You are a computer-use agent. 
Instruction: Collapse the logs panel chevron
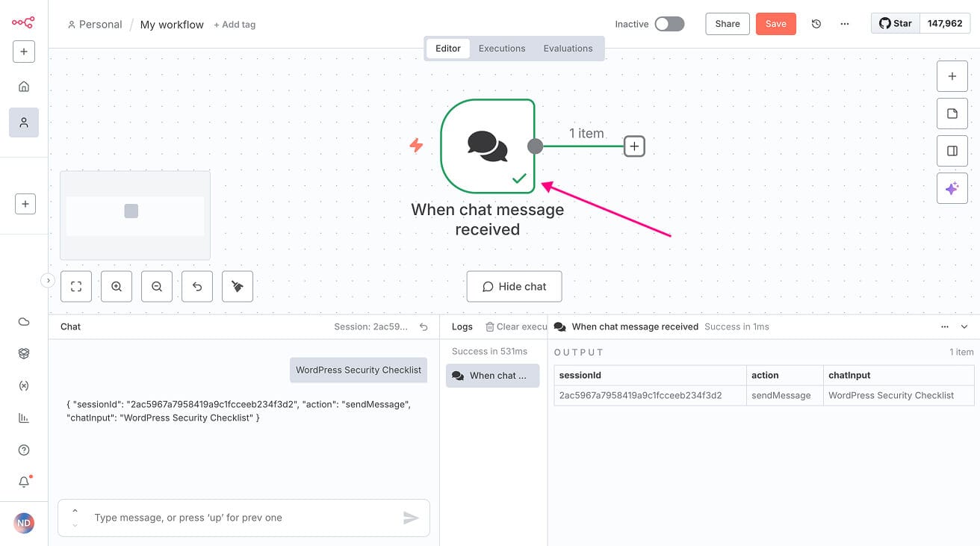[x=964, y=326]
